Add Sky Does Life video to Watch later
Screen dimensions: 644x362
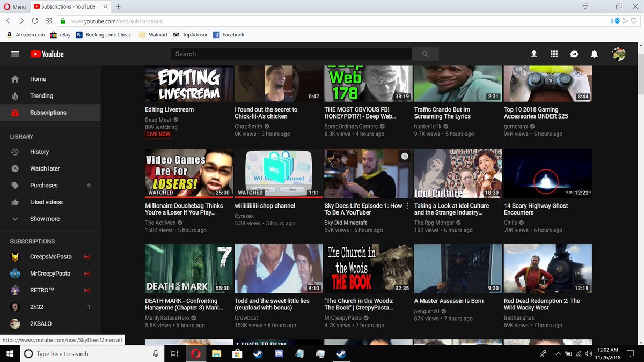click(405, 157)
